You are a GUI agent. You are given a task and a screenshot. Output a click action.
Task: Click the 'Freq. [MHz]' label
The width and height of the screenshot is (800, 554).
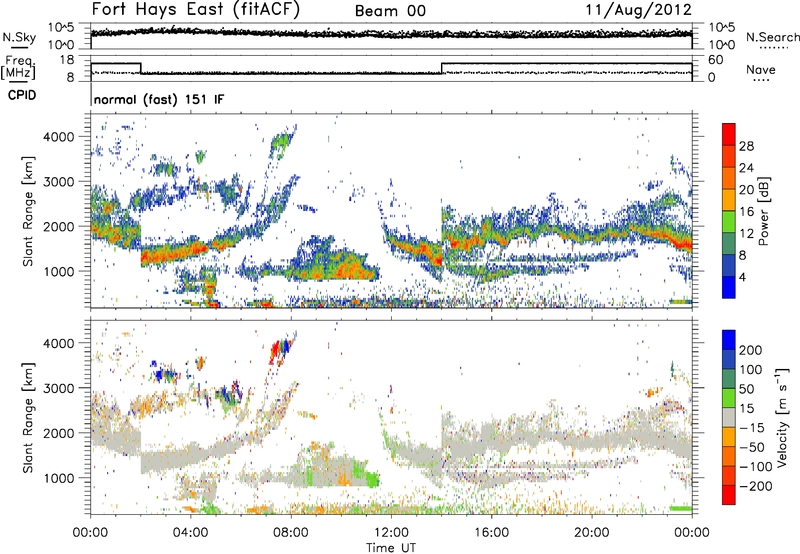click(x=18, y=67)
